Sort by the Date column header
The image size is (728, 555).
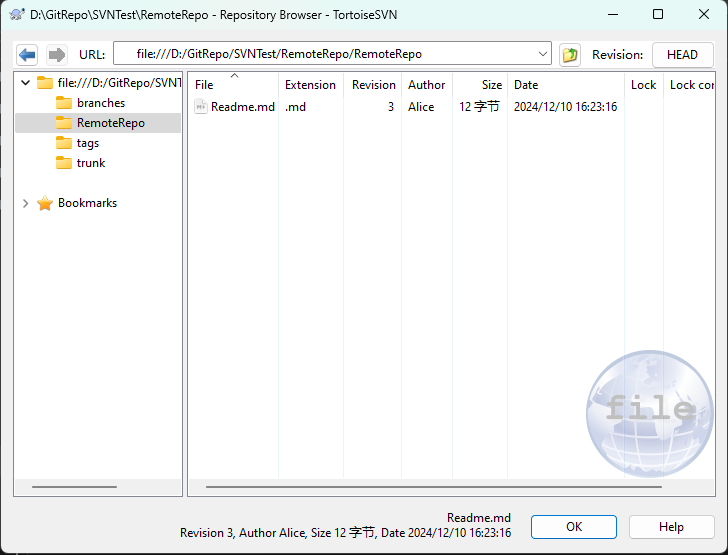click(566, 85)
